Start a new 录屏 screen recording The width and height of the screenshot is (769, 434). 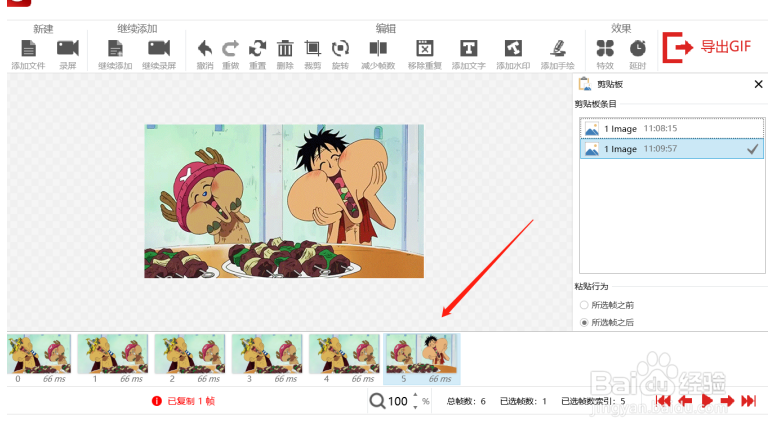click(68, 48)
